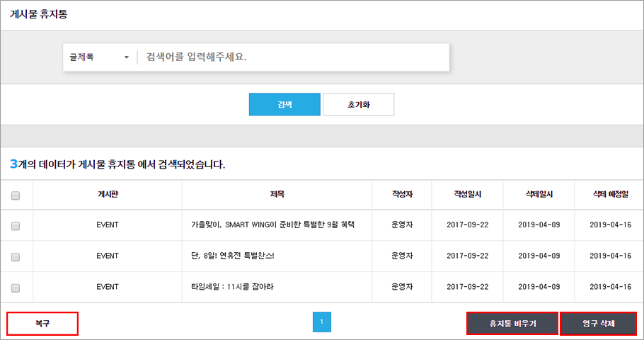Open the 글제목 search type dropdown
Screen dimensions: 644x340
(x=99, y=57)
